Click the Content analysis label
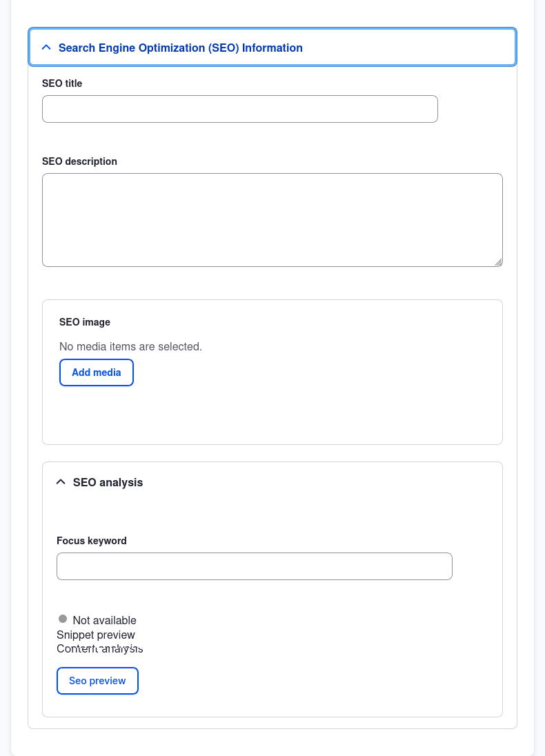Viewport: 545px width, 756px height. point(100,648)
